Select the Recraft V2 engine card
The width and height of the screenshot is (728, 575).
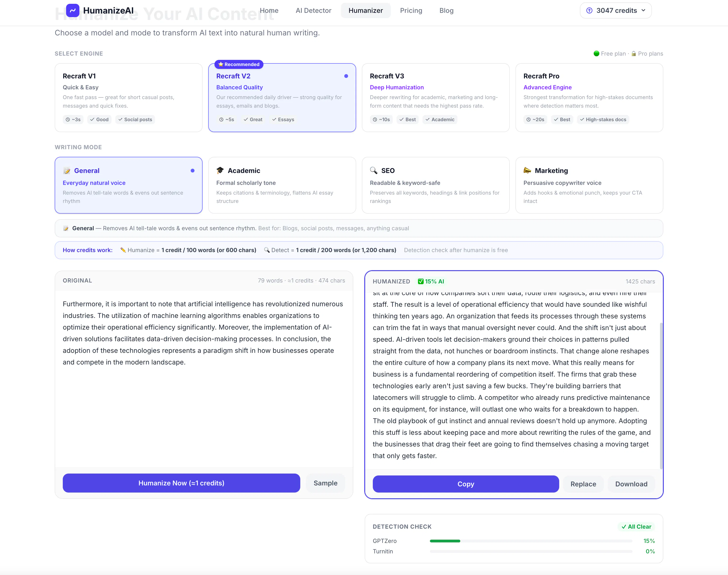click(282, 98)
